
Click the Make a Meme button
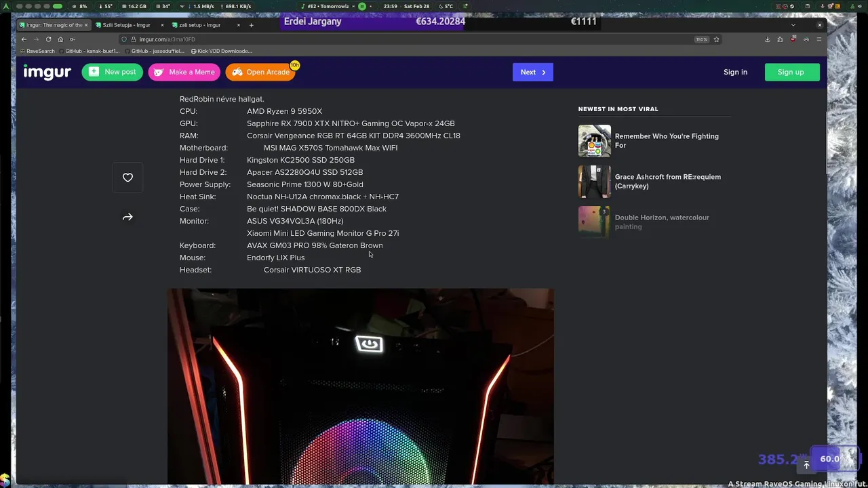click(184, 72)
